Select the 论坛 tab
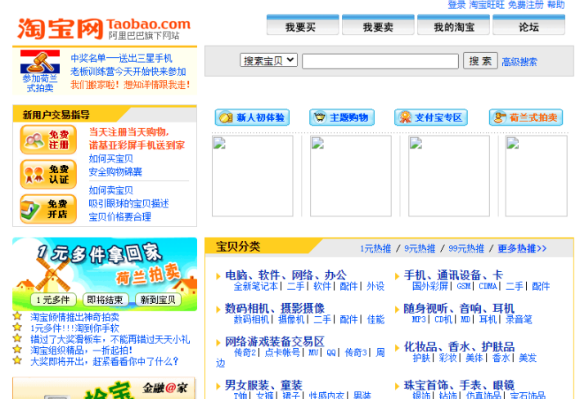Viewport: 577px width, 399px height. [x=529, y=25]
